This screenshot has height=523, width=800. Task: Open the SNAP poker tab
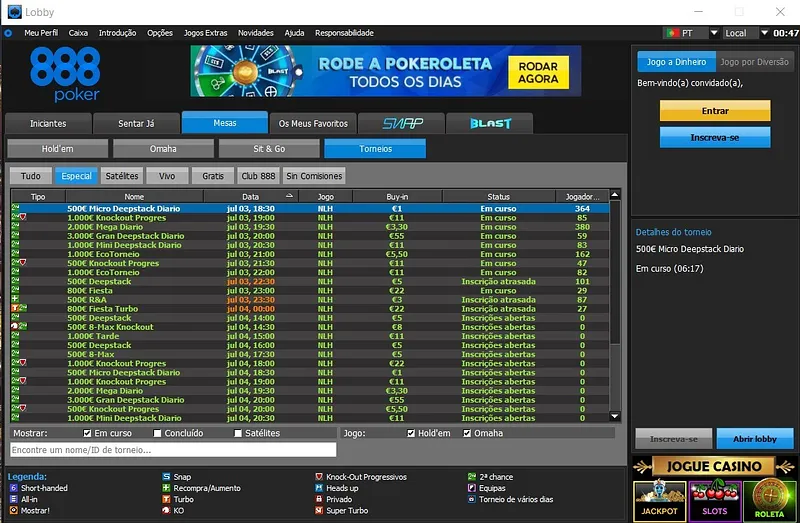click(x=403, y=123)
